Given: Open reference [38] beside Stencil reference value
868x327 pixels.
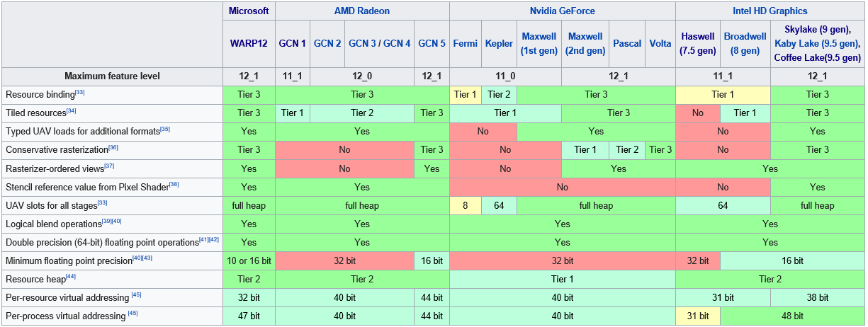Looking at the screenshot, I should [x=174, y=184].
